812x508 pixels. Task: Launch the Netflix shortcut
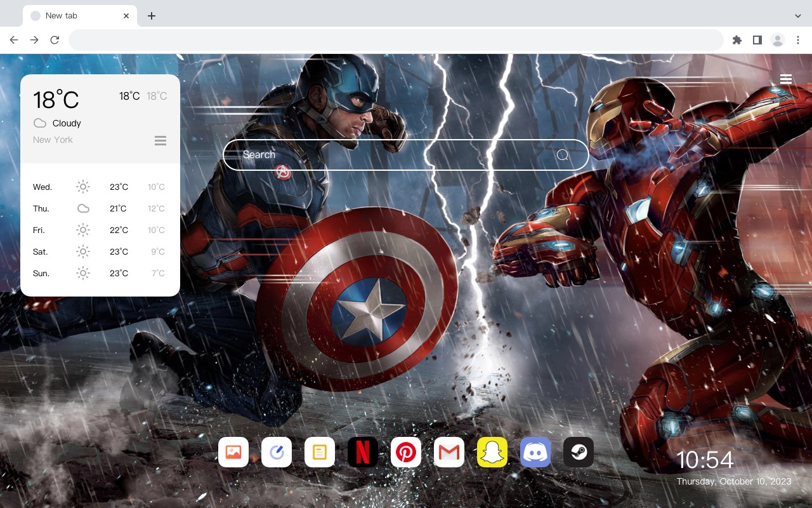pyautogui.click(x=363, y=452)
